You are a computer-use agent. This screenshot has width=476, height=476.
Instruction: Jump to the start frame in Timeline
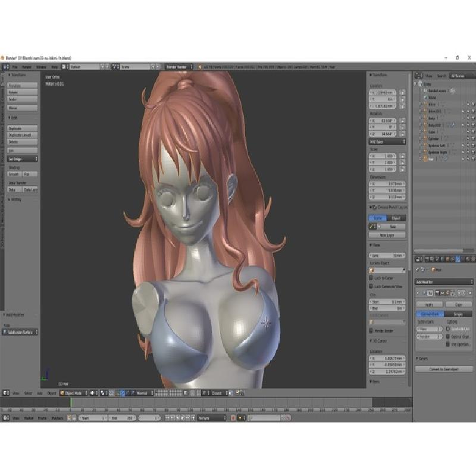(x=167, y=418)
